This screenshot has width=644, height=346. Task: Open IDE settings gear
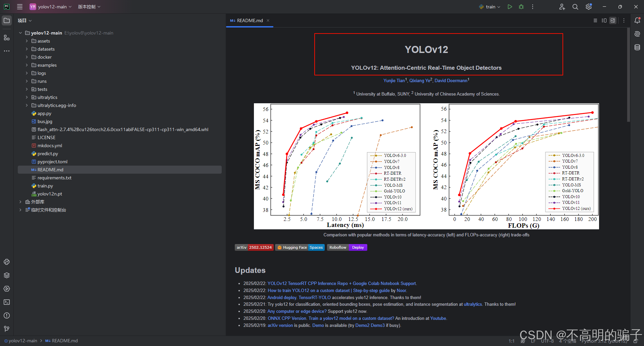(x=589, y=7)
